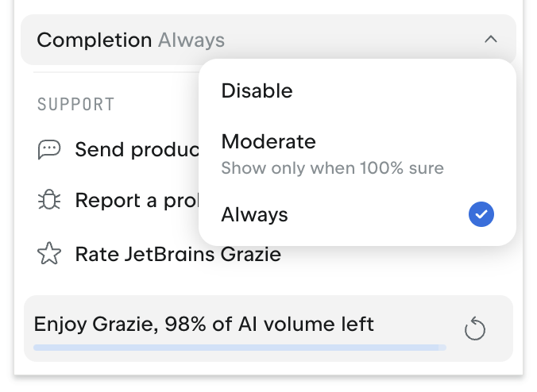537x392 pixels.
Task: Click the bug icon for reporting problems
Action: pos(49,201)
